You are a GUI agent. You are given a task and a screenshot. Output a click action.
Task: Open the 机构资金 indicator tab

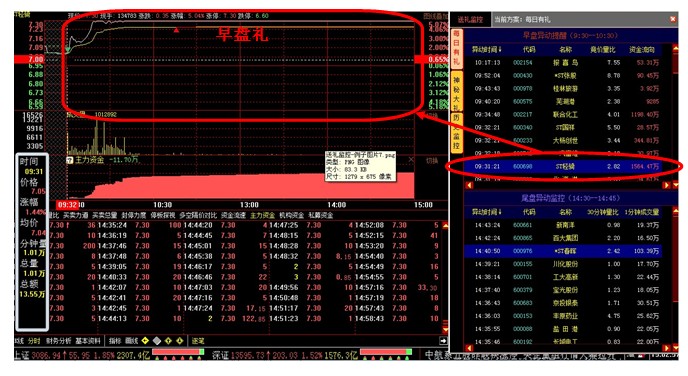(291, 215)
